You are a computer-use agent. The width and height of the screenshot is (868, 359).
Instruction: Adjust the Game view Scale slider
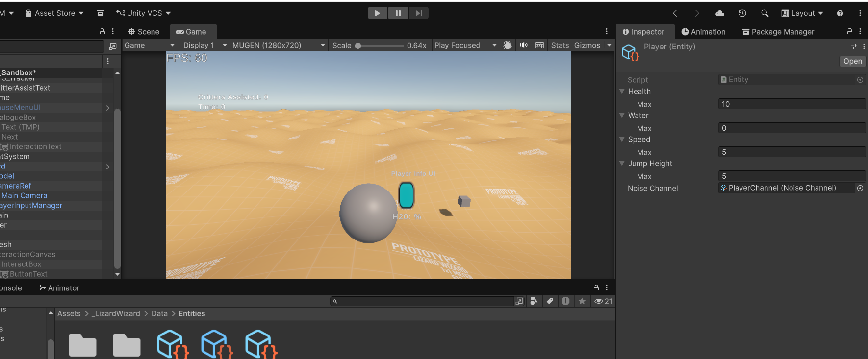click(380, 46)
